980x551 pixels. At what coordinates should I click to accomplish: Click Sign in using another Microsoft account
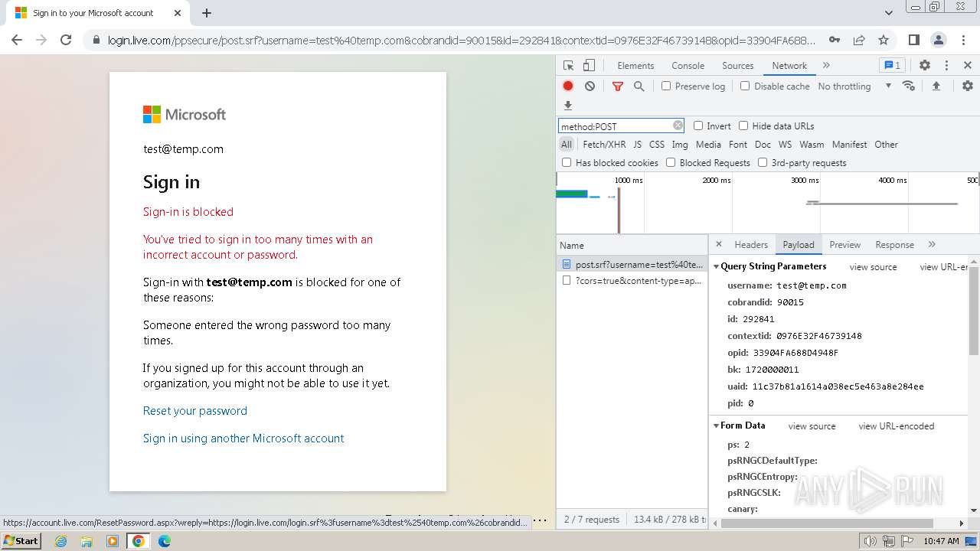tap(243, 439)
